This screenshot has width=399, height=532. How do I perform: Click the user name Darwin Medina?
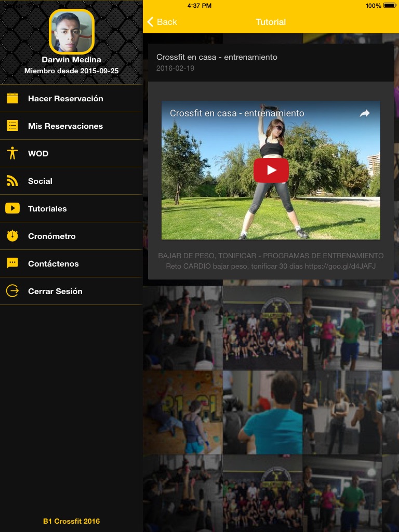[71, 60]
